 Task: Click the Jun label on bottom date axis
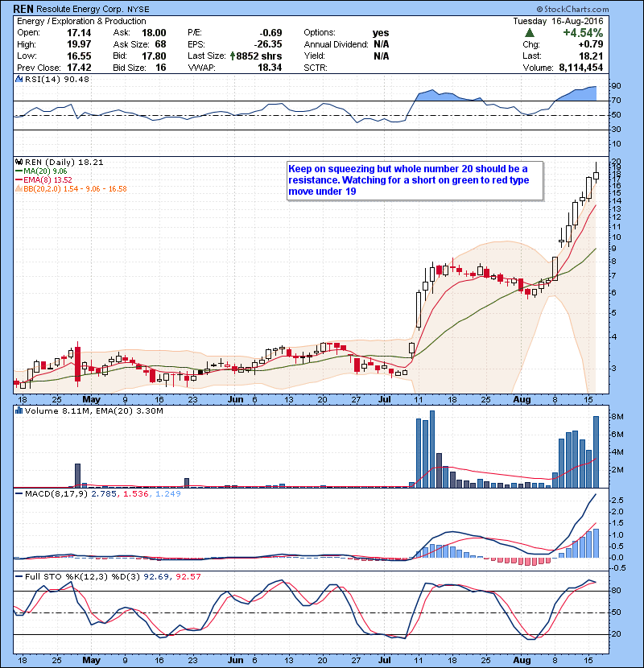(x=235, y=660)
